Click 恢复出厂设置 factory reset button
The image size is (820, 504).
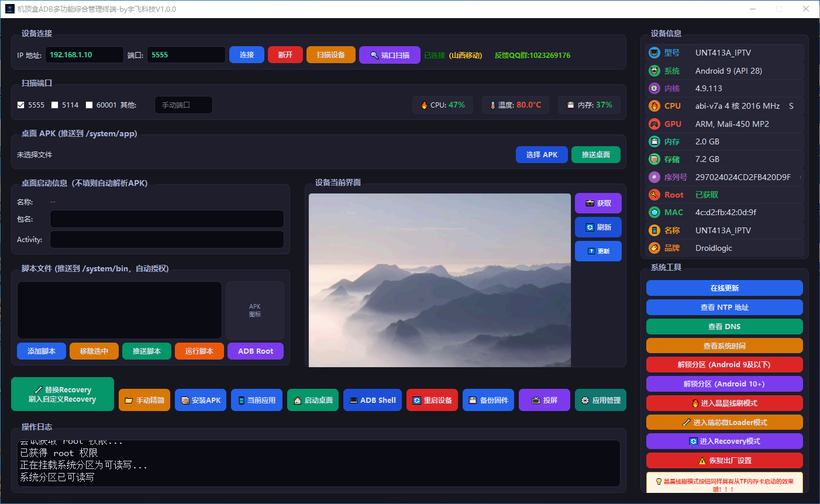(x=725, y=461)
